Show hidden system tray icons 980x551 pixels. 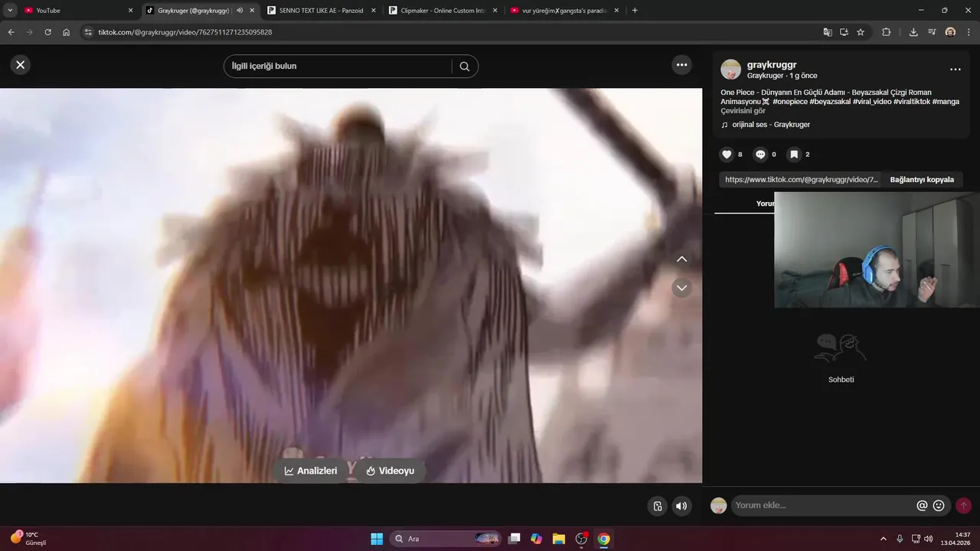[883, 539]
